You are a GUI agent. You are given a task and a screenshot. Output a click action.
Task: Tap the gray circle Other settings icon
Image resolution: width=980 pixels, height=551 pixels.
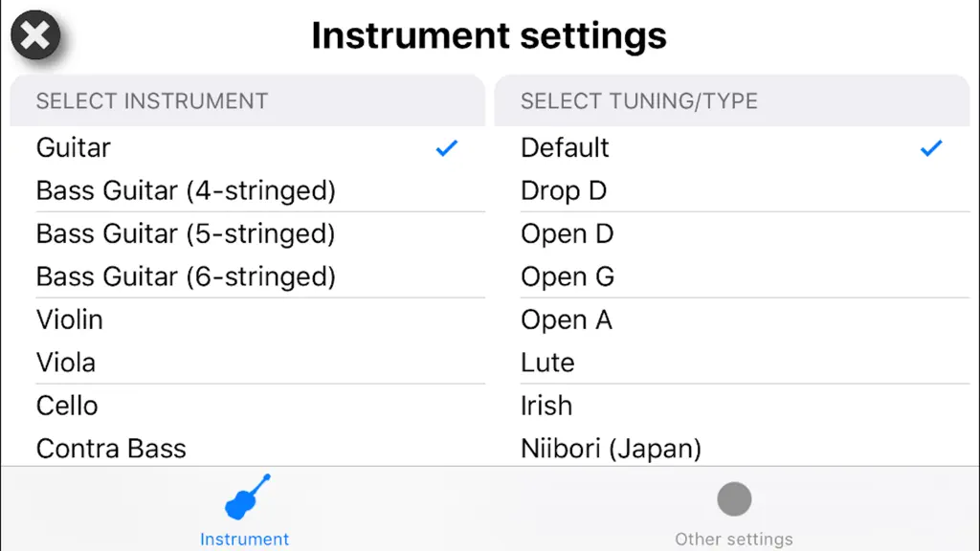click(734, 499)
